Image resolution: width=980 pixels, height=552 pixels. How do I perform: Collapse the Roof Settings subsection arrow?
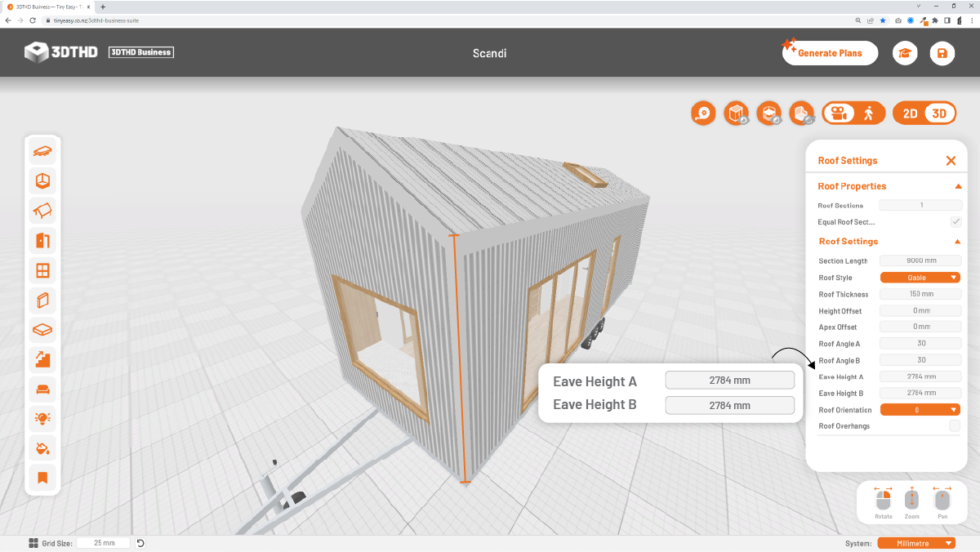957,242
